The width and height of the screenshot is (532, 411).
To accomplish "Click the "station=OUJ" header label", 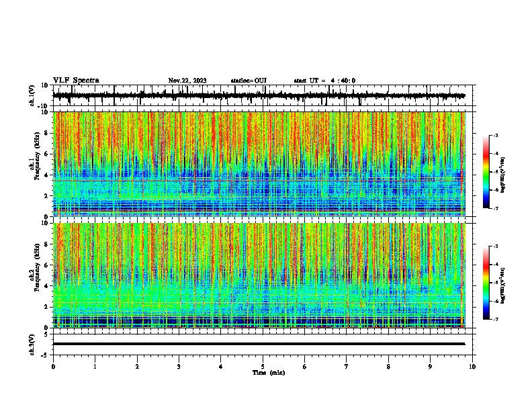I will [249, 81].
